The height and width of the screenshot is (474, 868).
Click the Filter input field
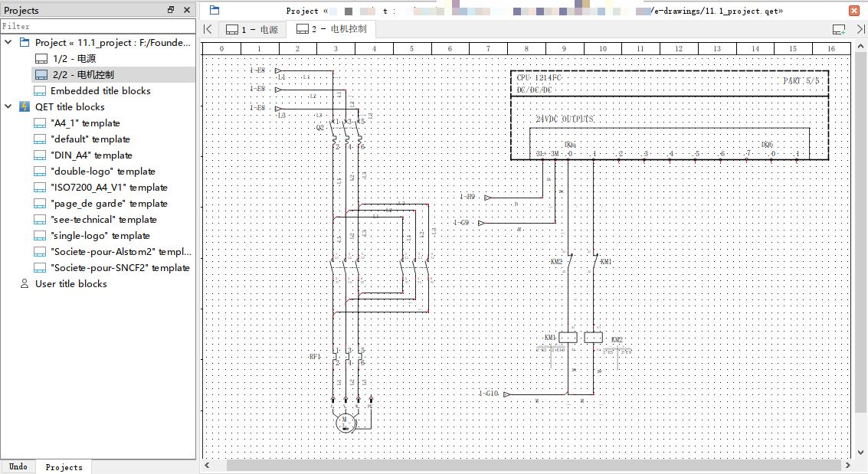(98, 26)
